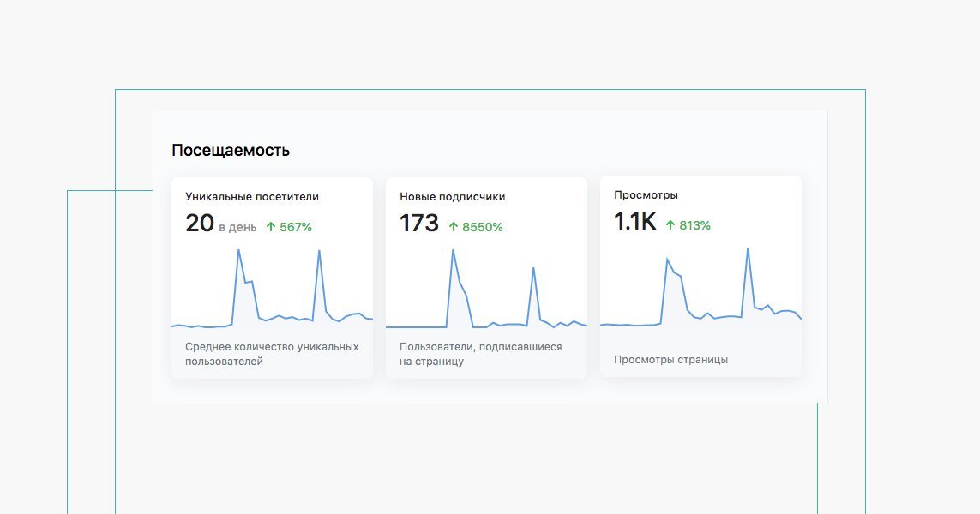The image size is (980, 514).
Task: Select the 1.1K views value
Action: click(635, 221)
